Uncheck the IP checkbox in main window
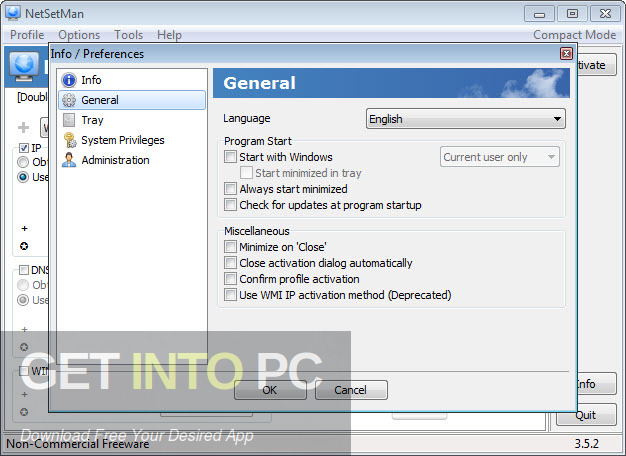This screenshot has width=626, height=456. pos(24,148)
